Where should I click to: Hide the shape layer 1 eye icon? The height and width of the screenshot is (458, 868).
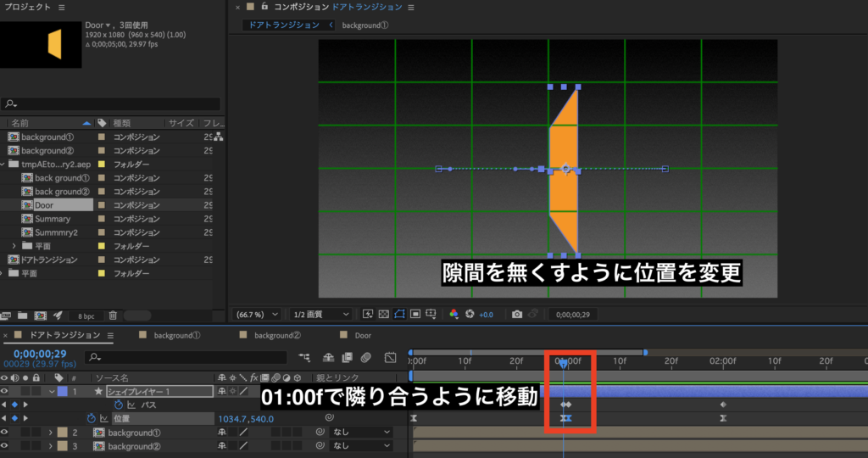6,391
